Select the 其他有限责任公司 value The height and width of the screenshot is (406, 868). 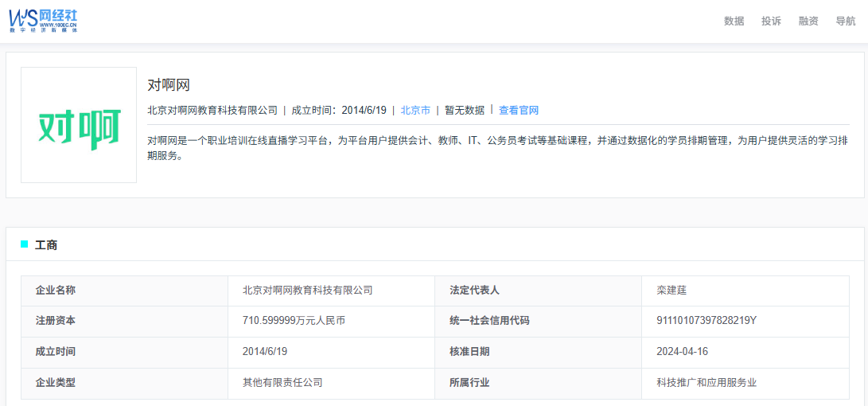pyautogui.click(x=282, y=383)
